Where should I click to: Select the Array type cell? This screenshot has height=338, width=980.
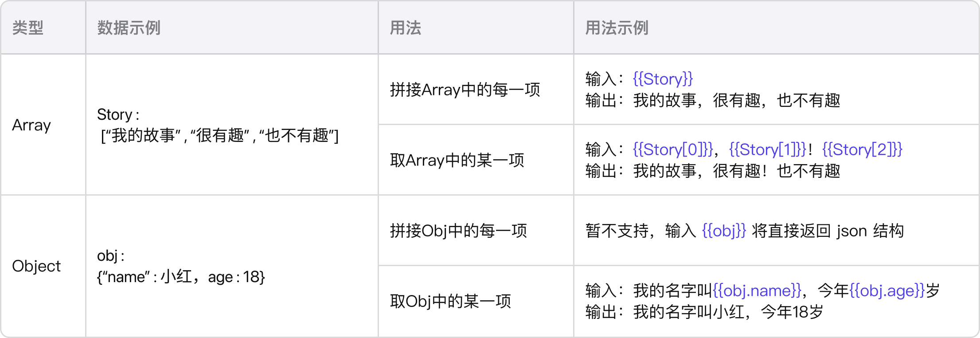pos(31,125)
